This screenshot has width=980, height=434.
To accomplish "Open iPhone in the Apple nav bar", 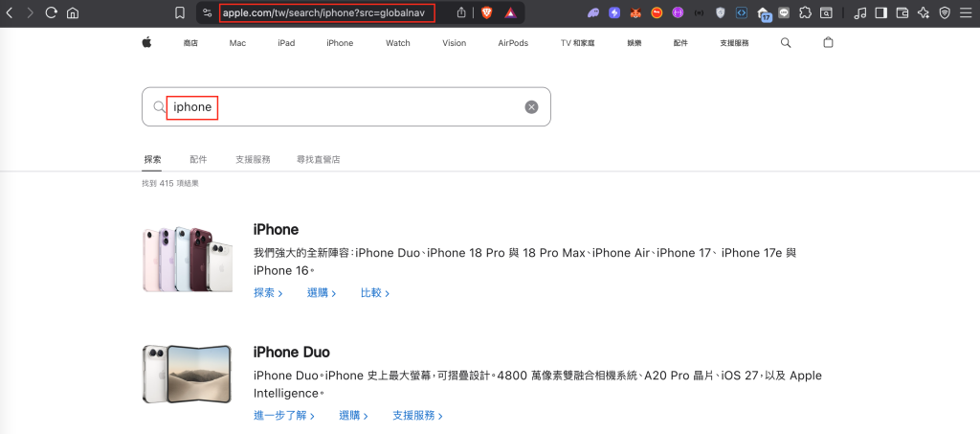I will [340, 43].
